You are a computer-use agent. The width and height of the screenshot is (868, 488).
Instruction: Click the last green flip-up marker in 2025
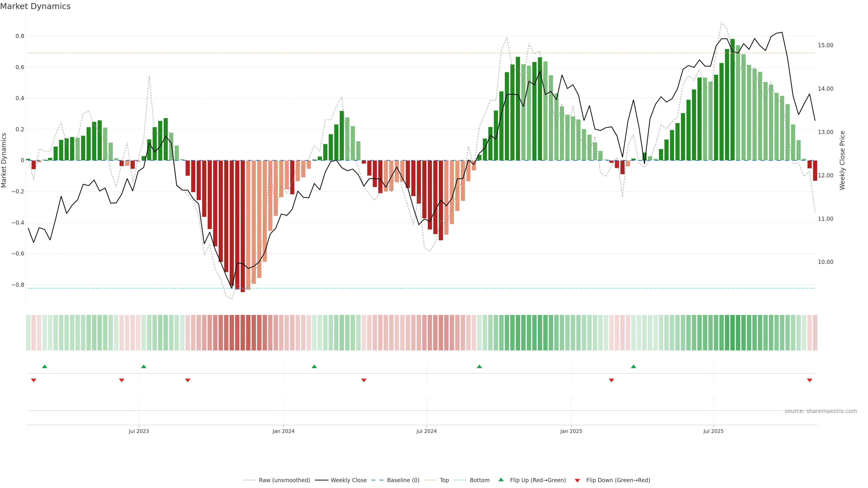point(633,366)
